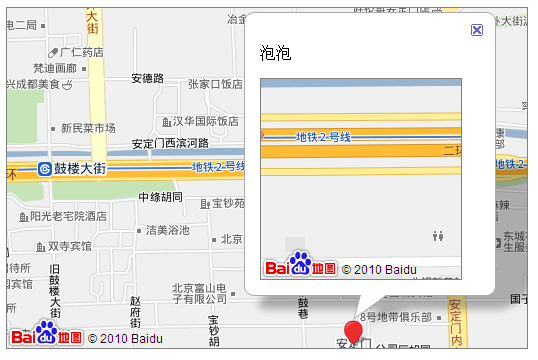538x360 pixels.
Task: Click the 汉华国际饭店 hotel icon
Action: click(167, 122)
